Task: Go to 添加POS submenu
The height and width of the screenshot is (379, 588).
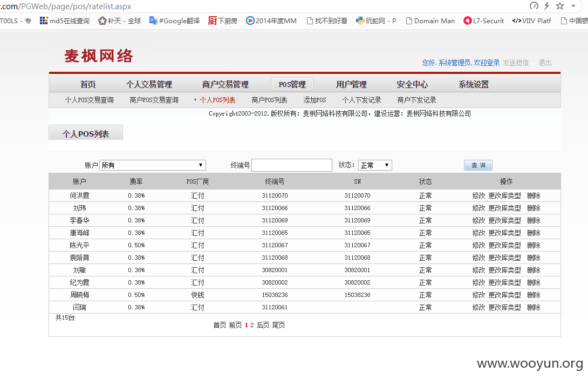Action: click(x=314, y=100)
